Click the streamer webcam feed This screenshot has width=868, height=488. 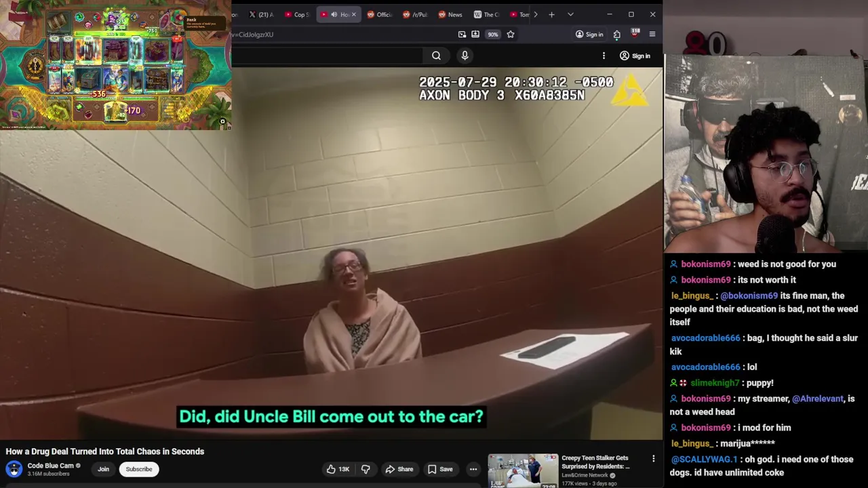766,153
